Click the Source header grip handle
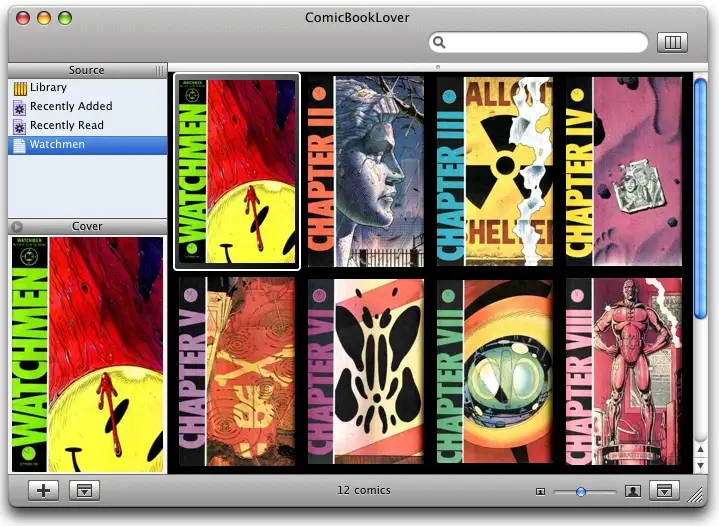Image resolution: width=719 pixels, height=526 pixels. click(160, 71)
